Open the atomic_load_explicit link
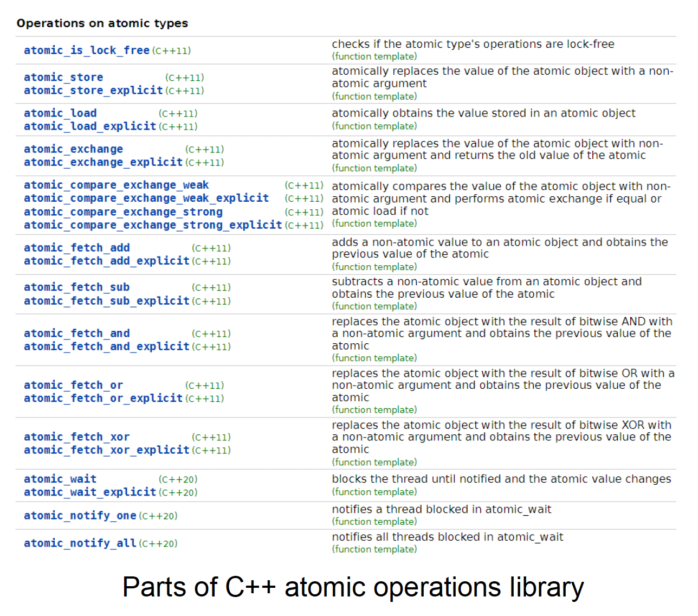698x616 pixels. tap(90, 126)
